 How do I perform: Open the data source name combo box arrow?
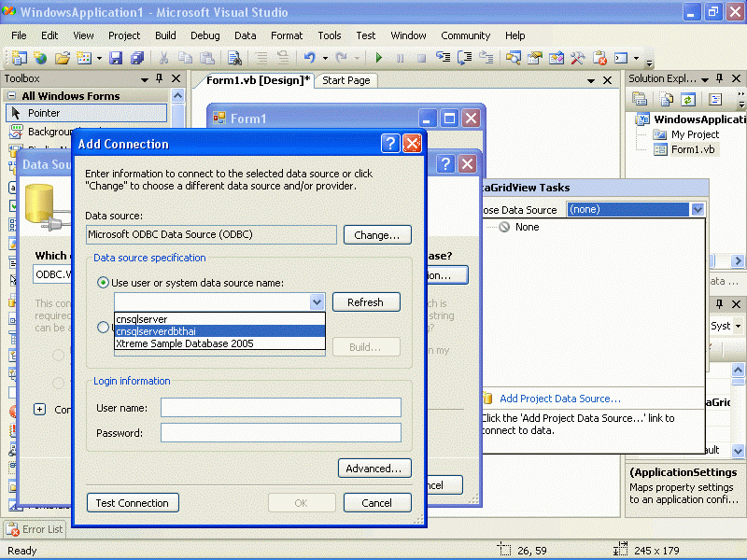coord(317,301)
